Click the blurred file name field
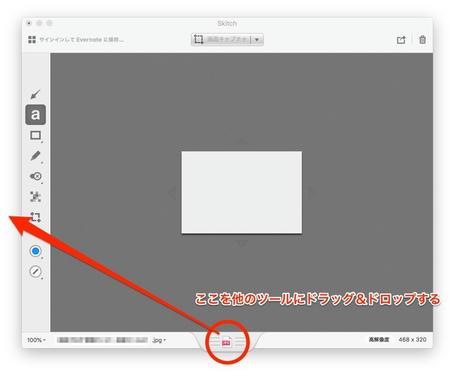 click(102, 340)
